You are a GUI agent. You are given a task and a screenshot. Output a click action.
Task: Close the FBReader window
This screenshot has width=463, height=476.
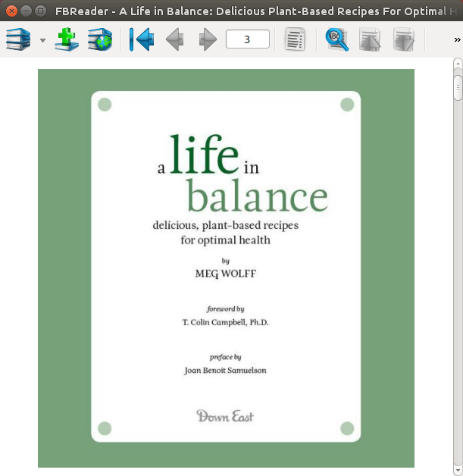pyautogui.click(x=11, y=11)
